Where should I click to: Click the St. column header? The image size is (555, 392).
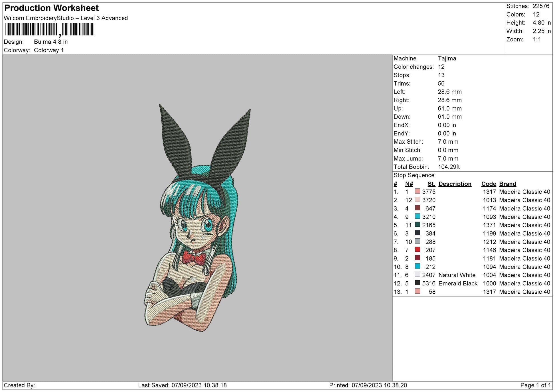[x=431, y=184]
